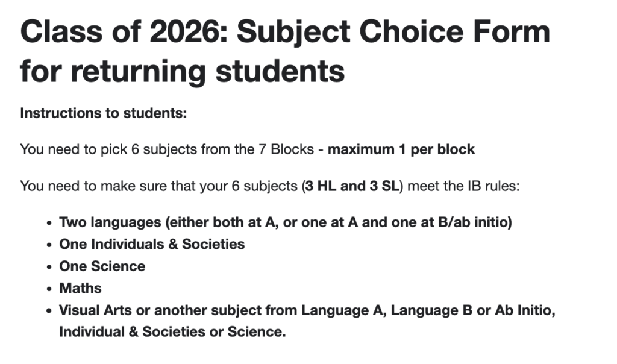
Task: Click "B/ab initio)" at the first bullet's end
Action: [474, 222]
